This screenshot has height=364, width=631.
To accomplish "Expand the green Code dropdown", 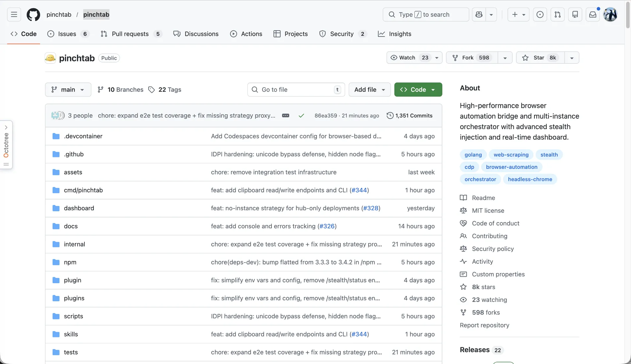I will [x=418, y=90].
